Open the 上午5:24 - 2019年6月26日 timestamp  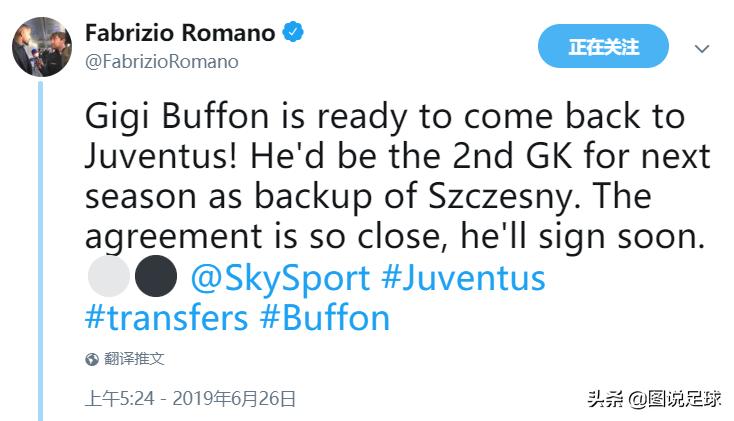[190, 398]
